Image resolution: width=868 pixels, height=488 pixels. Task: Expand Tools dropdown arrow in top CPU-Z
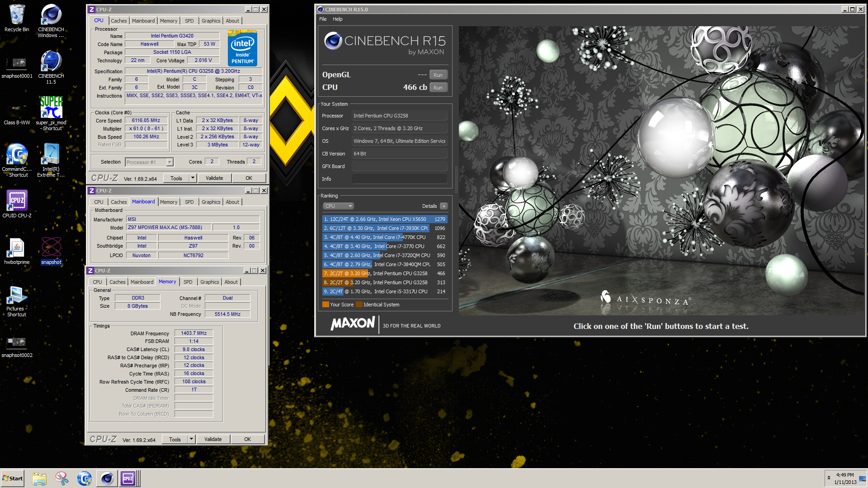(193, 178)
